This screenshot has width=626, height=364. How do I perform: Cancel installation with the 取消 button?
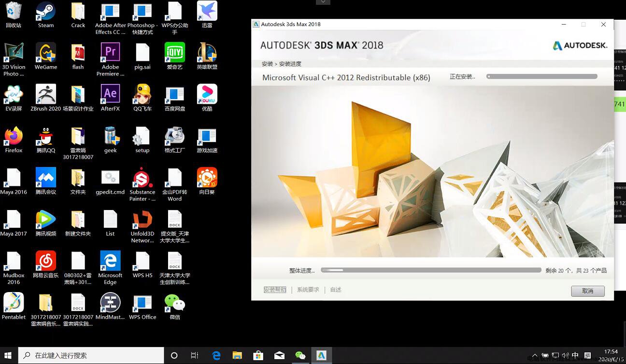click(x=588, y=291)
